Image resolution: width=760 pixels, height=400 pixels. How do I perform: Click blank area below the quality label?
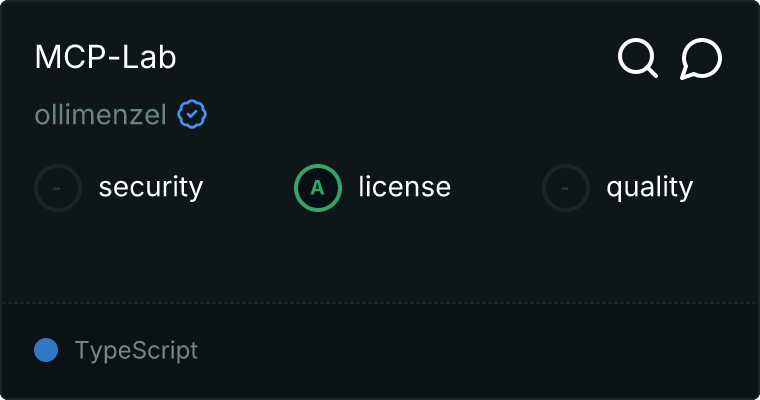click(649, 255)
